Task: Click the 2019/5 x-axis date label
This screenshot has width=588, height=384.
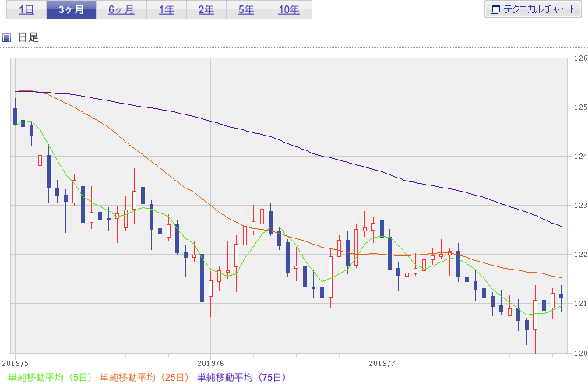Action: [x=15, y=364]
